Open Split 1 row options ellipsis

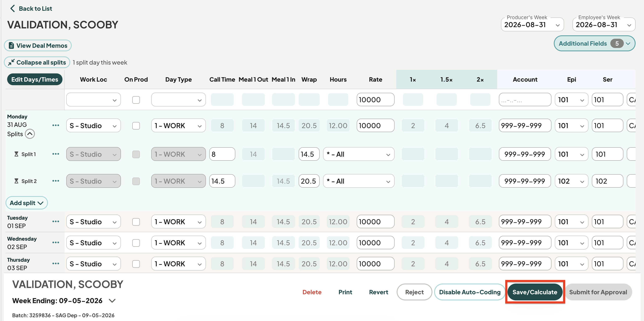pos(56,154)
